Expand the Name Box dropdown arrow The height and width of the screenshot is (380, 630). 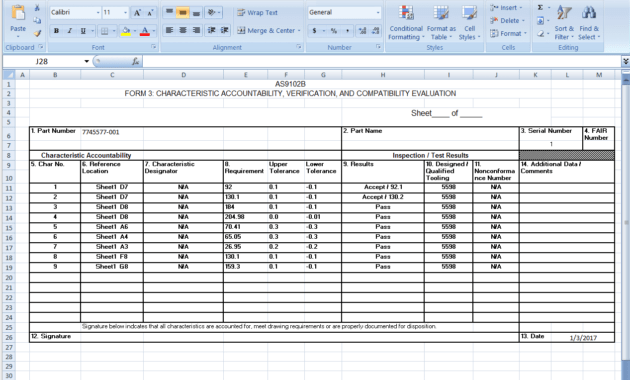point(86,61)
